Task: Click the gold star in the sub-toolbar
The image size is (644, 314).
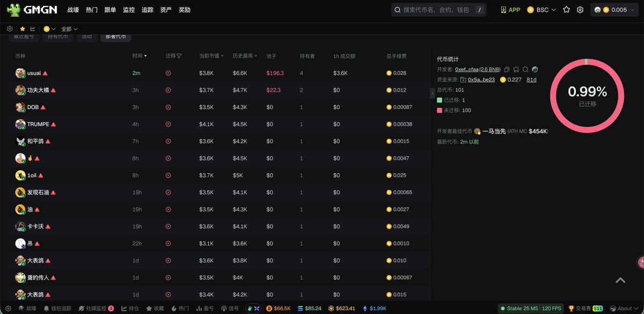Action: 23,29
